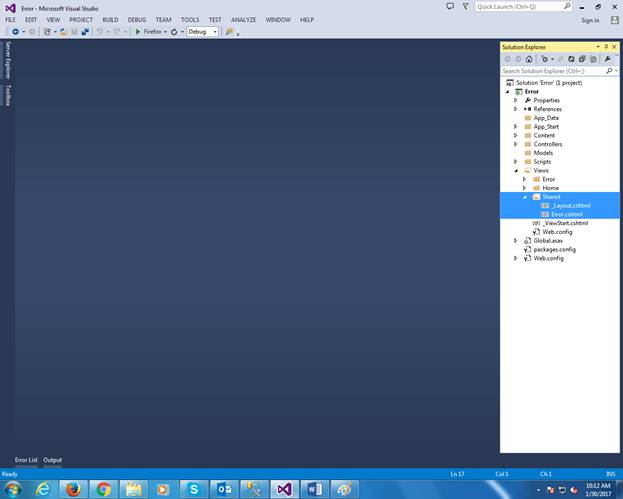
Task: Click the Open File toolbar icon
Action: pos(63,32)
